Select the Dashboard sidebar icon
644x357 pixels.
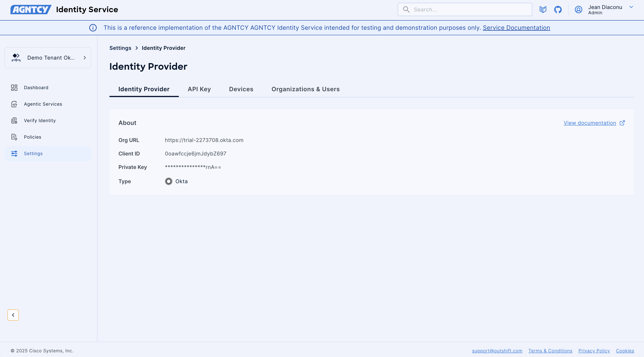click(x=14, y=88)
